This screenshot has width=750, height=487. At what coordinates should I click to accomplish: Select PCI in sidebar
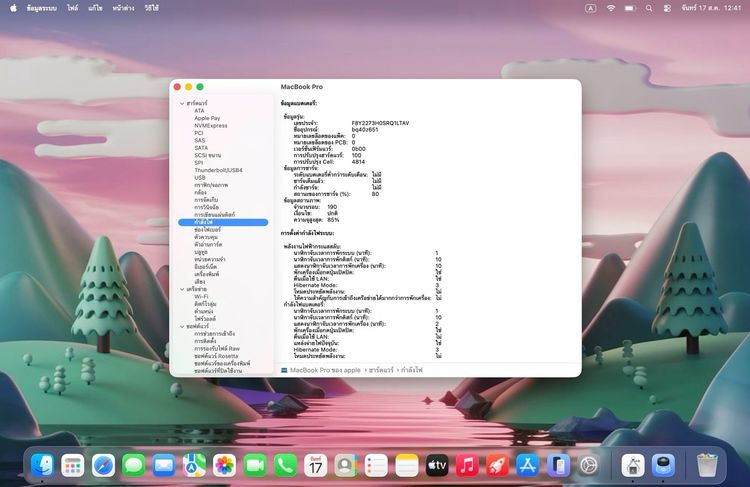pos(199,133)
